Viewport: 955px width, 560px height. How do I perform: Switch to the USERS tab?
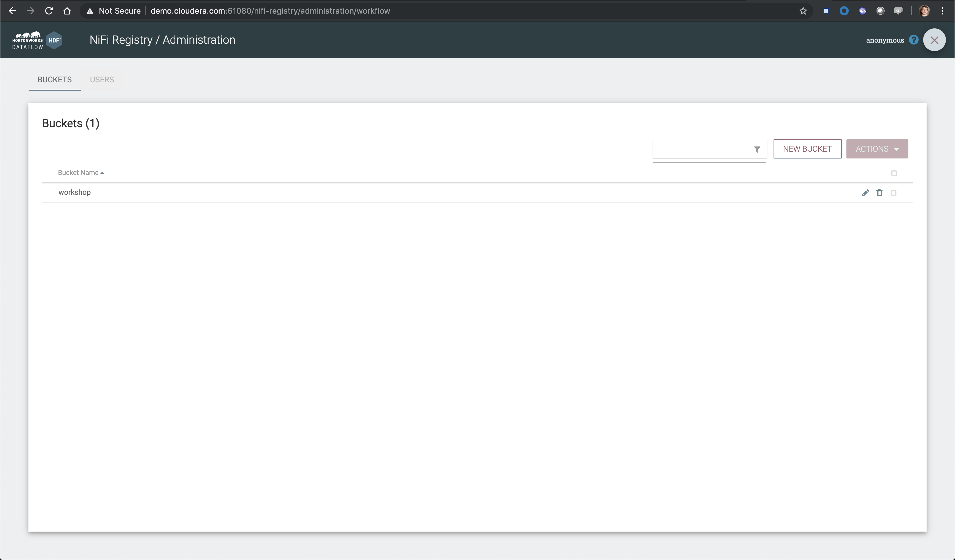pos(101,80)
